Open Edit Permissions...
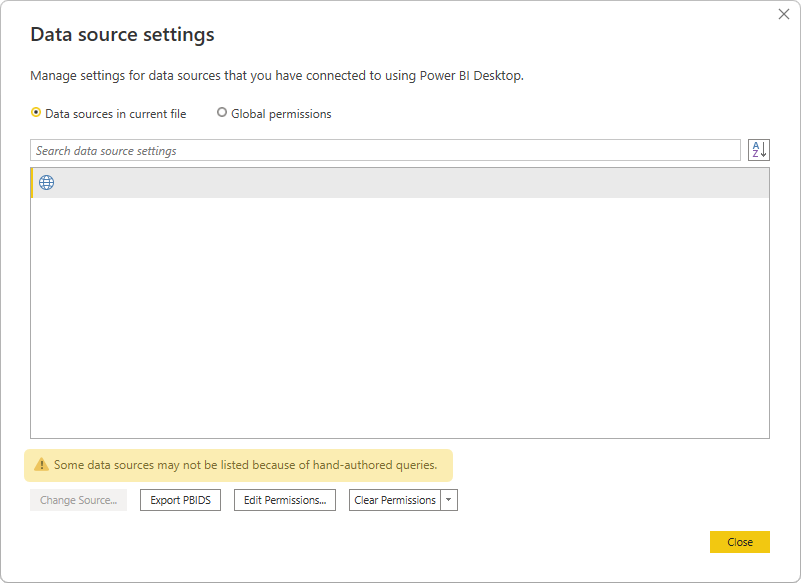The image size is (801, 583). tap(285, 500)
